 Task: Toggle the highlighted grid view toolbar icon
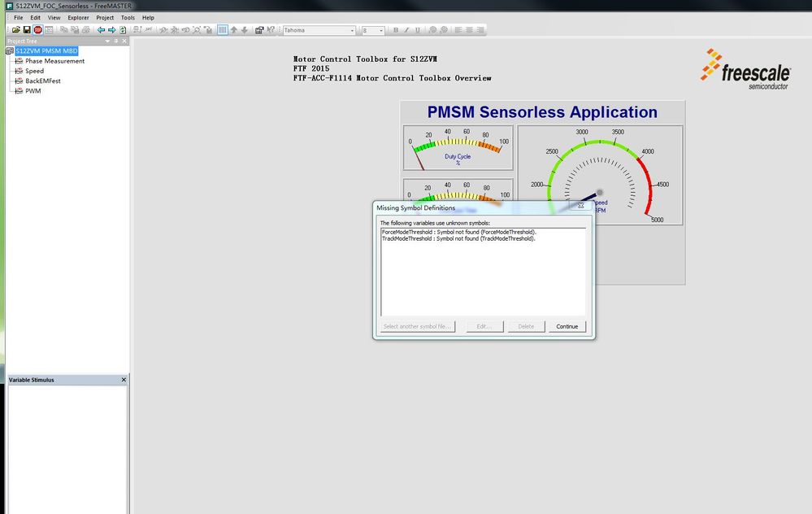coord(222,30)
